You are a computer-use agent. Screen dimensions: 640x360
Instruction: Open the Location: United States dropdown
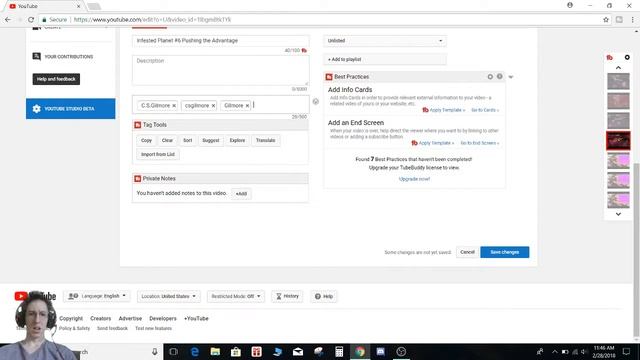169,296
